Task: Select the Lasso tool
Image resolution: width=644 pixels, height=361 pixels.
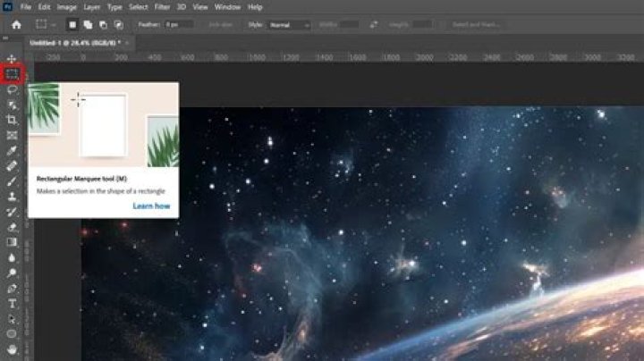Action: pos(13,89)
